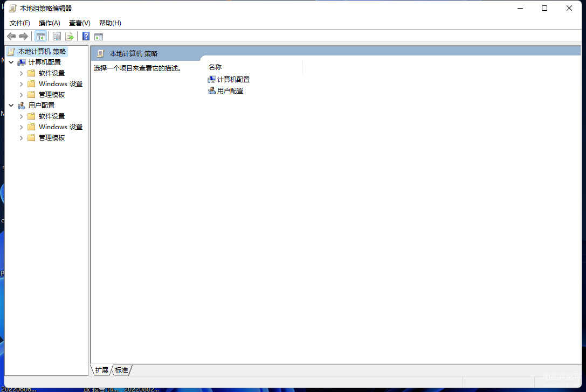The image size is (586, 392).
Task: Click the Export List toolbar icon
Action: tap(70, 37)
